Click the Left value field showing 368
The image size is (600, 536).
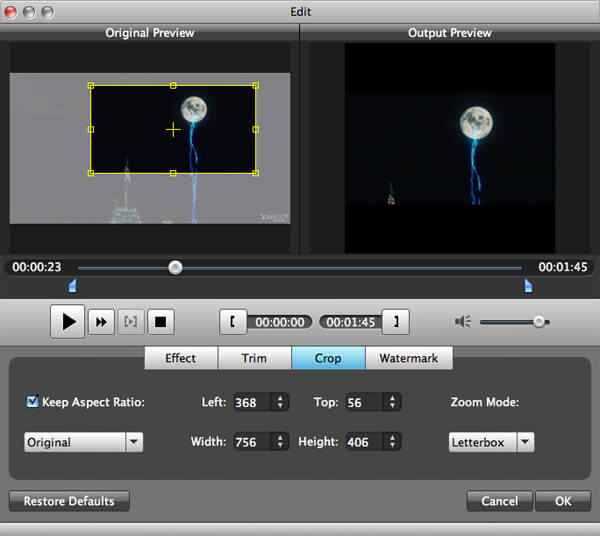[x=252, y=402]
